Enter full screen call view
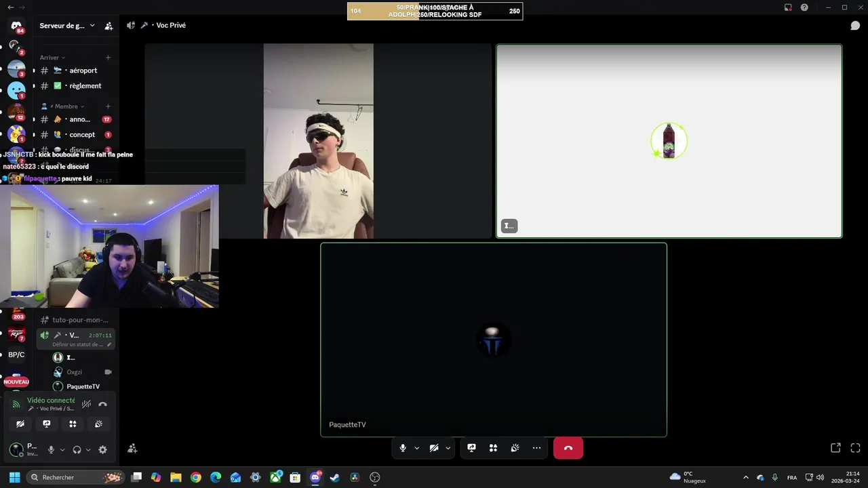The height and width of the screenshot is (488, 868). [x=855, y=448]
